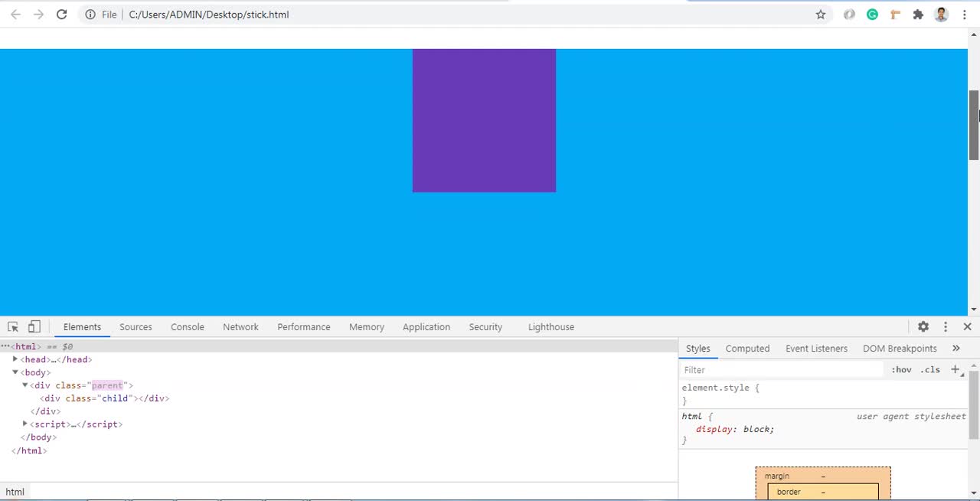Select the html element row
Screen dimensions: 980x501
tap(338, 346)
